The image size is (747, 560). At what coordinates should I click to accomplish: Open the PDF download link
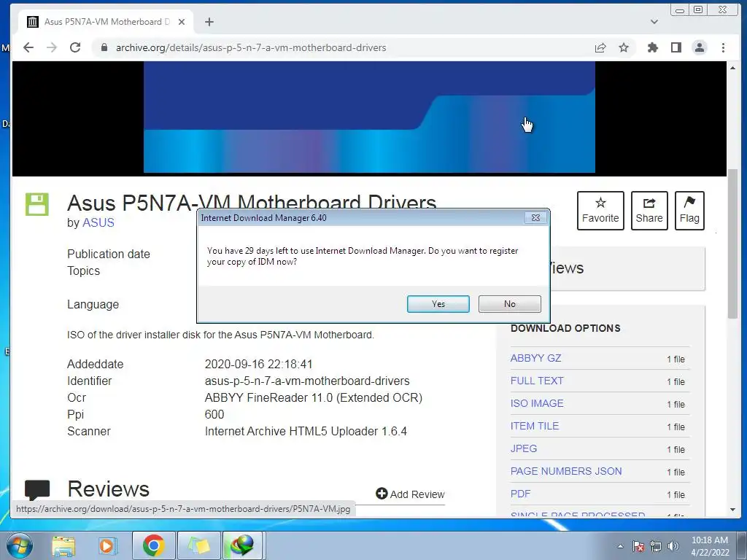coord(520,494)
